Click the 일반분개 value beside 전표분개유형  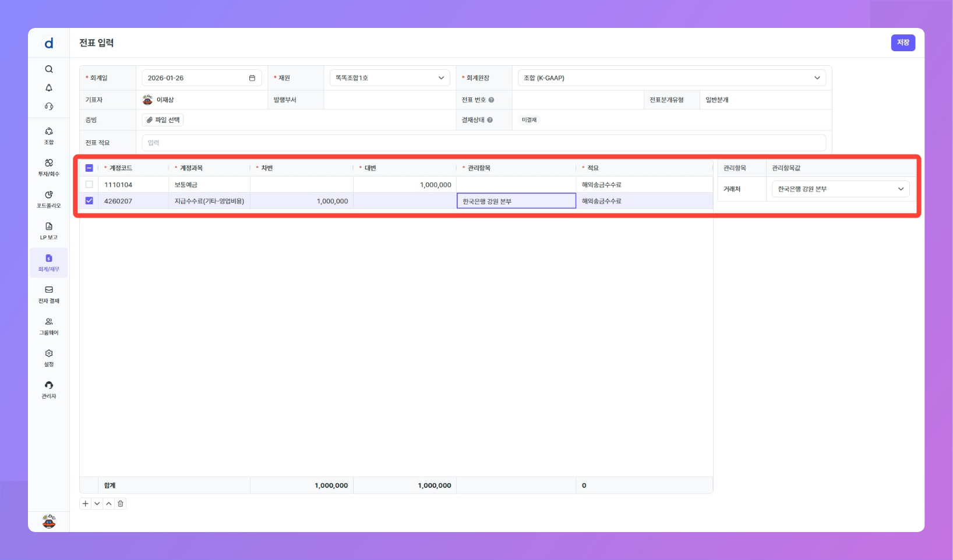[717, 100]
